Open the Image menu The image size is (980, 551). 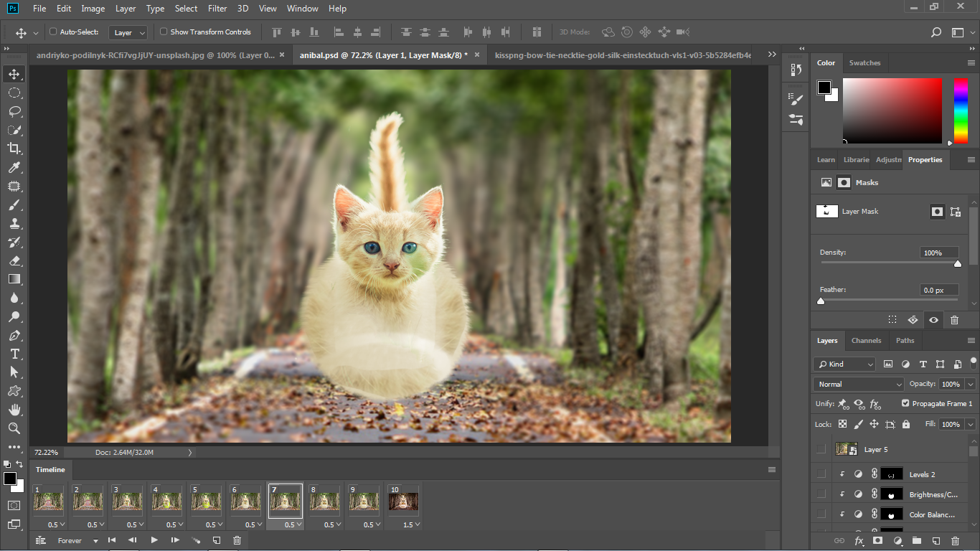93,9
